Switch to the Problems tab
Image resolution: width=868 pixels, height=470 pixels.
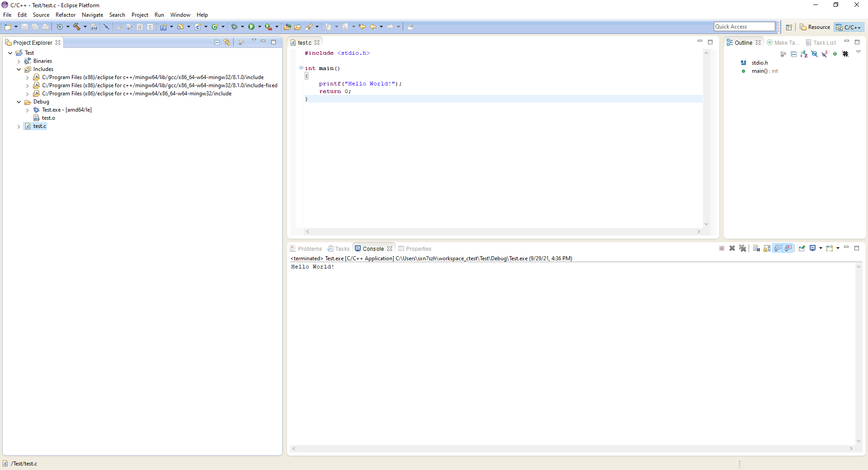(x=306, y=249)
